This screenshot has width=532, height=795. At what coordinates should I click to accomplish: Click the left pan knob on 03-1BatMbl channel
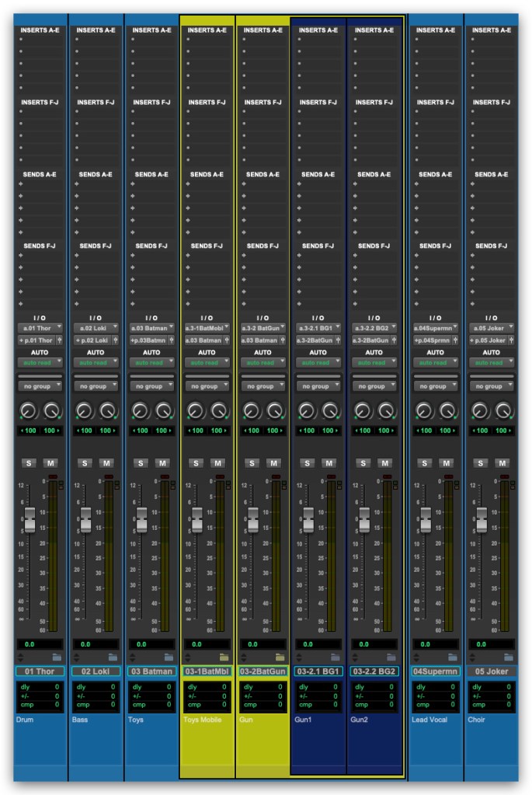coord(195,411)
